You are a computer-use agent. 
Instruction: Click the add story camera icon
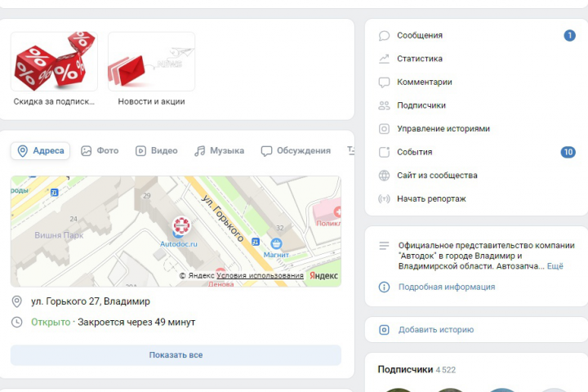384,330
